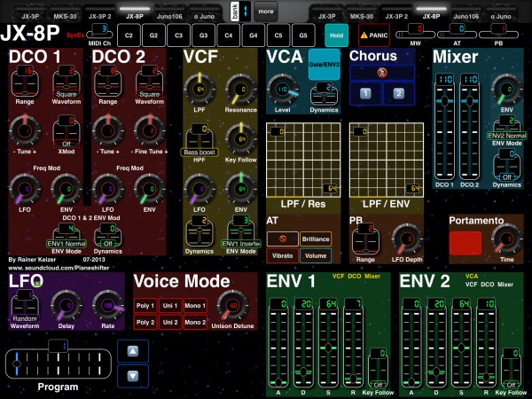Click the DCO 2 Fine Tune knob

150,130
